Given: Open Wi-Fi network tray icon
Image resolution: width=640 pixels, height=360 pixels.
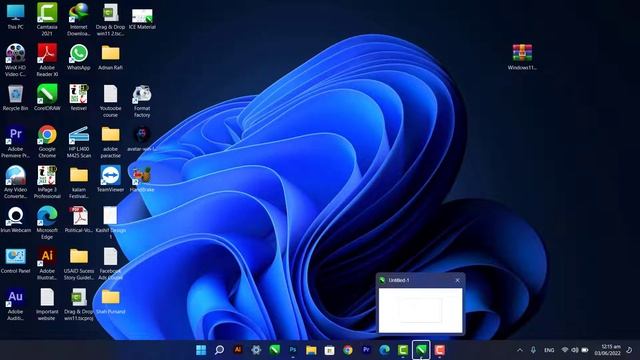Looking at the screenshot, I should 565,350.
